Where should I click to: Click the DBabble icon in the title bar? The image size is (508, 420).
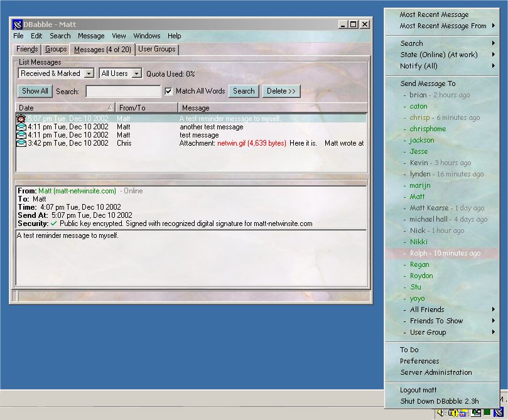coord(17,24)
